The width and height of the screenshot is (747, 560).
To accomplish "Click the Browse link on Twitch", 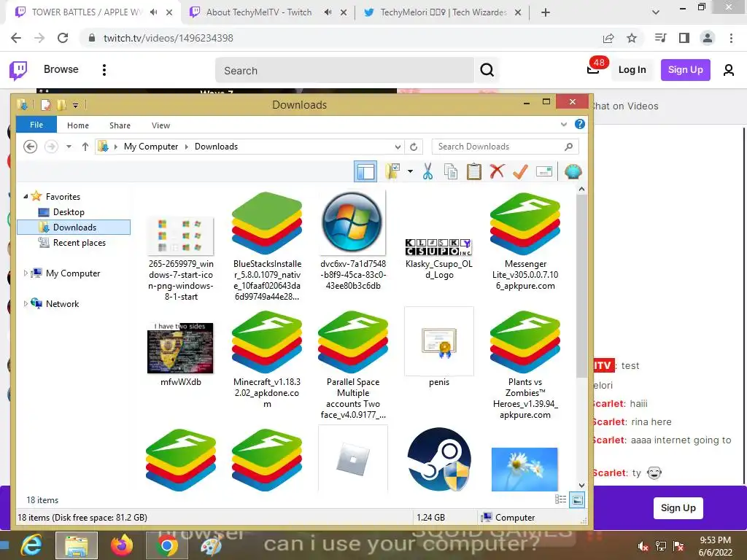I will pos(61,69).
